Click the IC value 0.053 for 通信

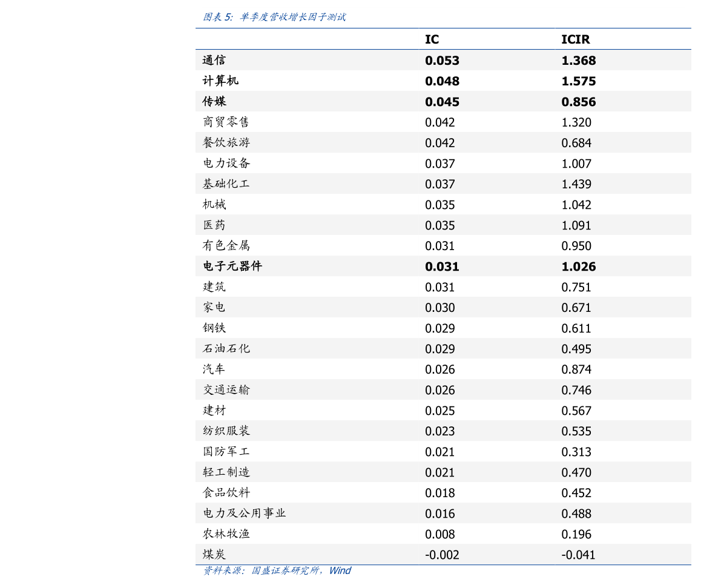[442, 60]
